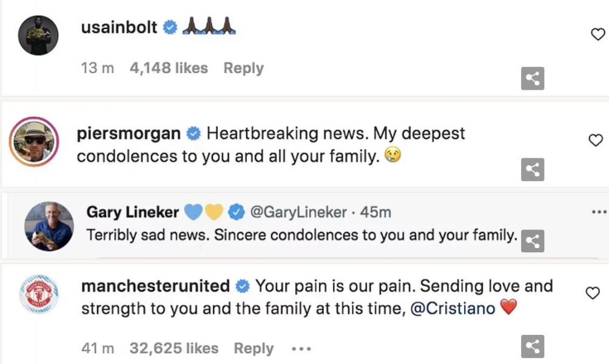This screenshot has width=609, height=364.
Task: Like the usainbolt comment with heart icon
Action: pyautogui.click(x=597, y=35)
